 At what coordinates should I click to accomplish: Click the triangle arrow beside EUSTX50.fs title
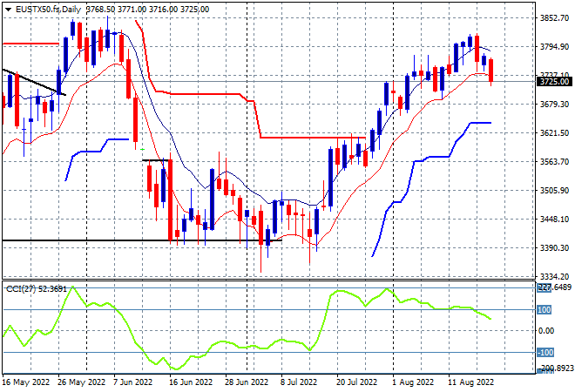[x=8, y=10]
